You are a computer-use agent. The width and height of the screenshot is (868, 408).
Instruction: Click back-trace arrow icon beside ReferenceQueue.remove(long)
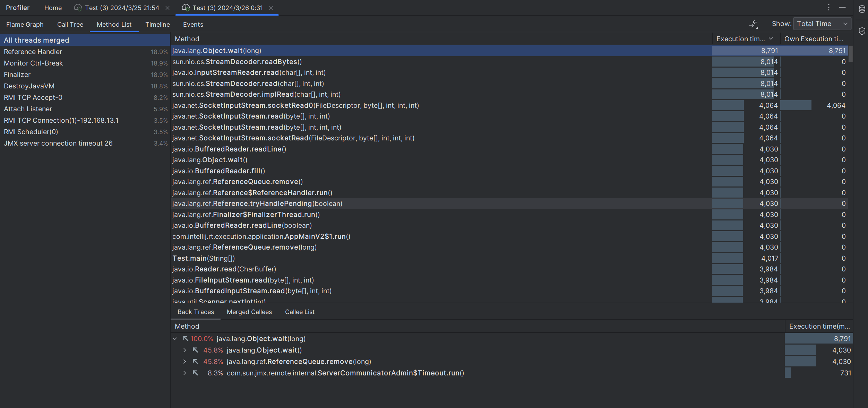pyautogui.click(x=196, y=362)
